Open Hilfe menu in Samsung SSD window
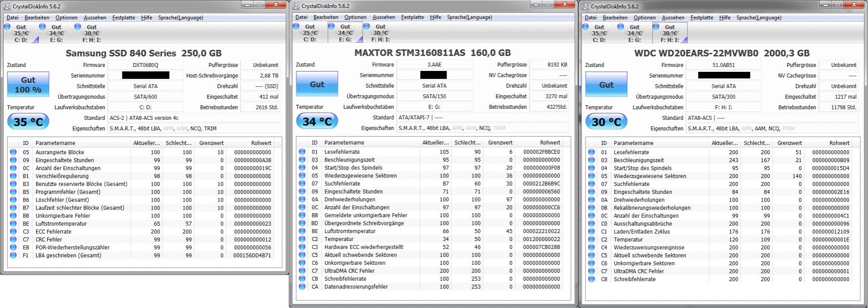 pos(147,18)
